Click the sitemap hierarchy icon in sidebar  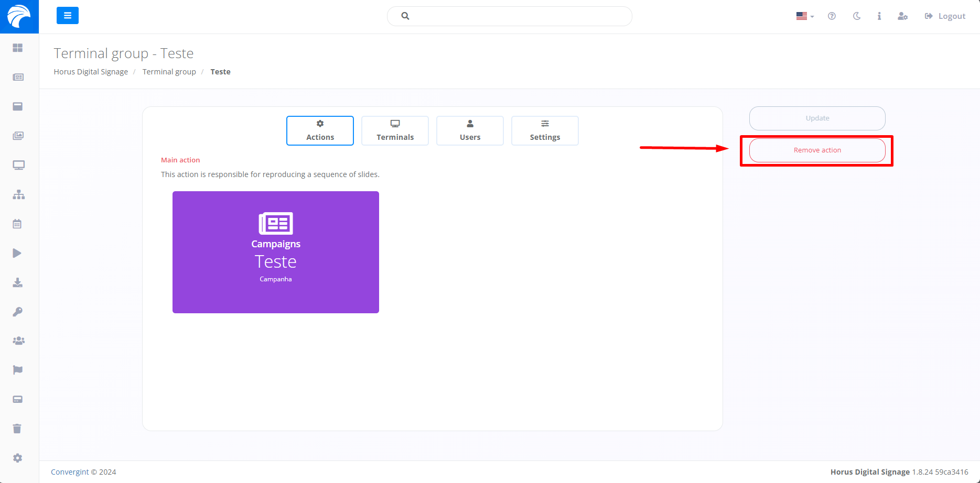pyautogui.click(x=19, y=194)
